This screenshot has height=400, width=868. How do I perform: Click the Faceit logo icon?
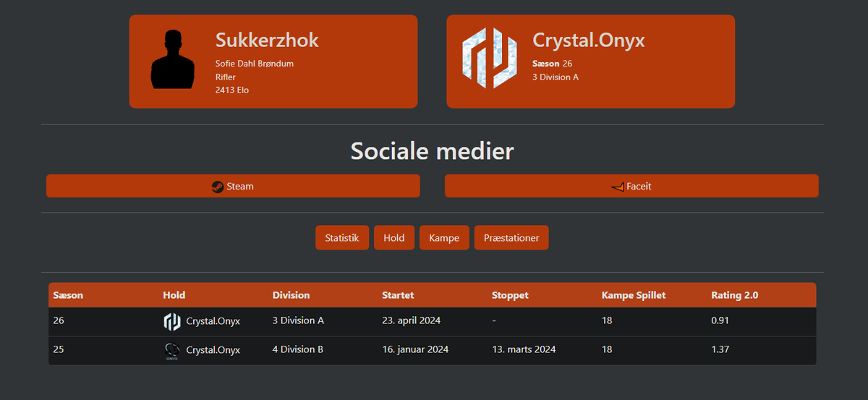tap(617, 186)
